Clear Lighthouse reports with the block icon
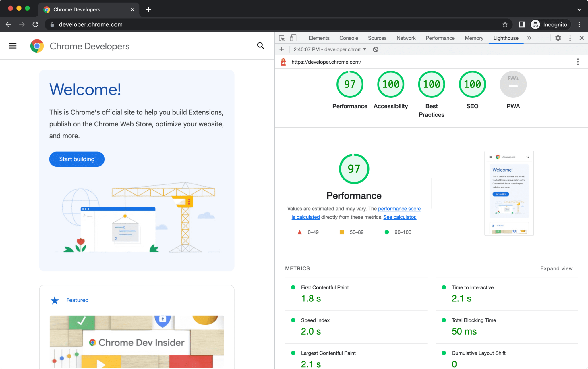 (x=376, y=49)
